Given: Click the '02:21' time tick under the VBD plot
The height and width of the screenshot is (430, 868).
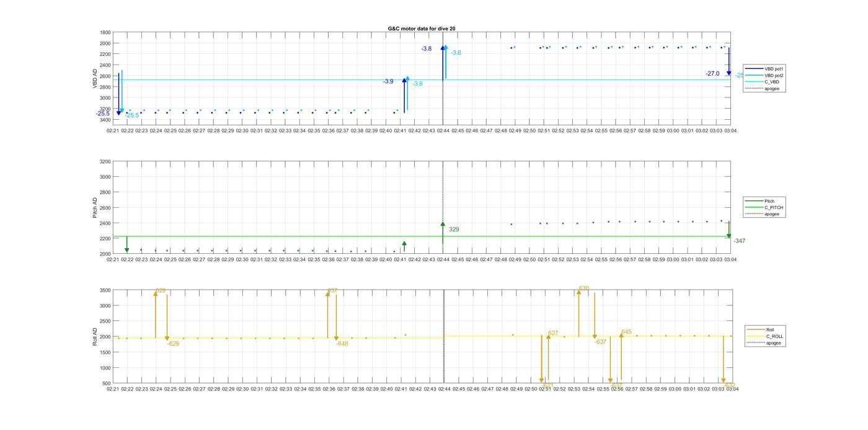Looking at the screenshot, I should coord(113,131).
